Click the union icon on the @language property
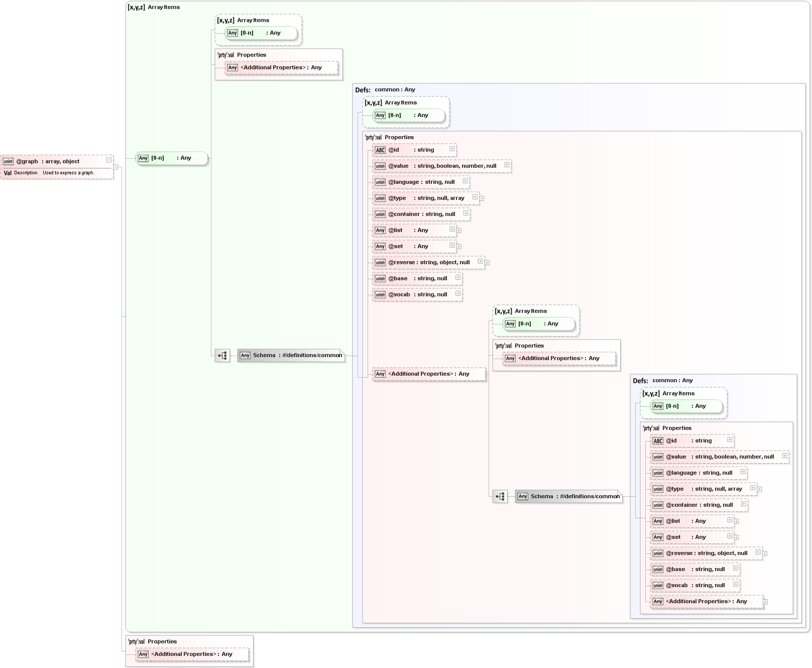The image size is (812, 668). point(380,182)
